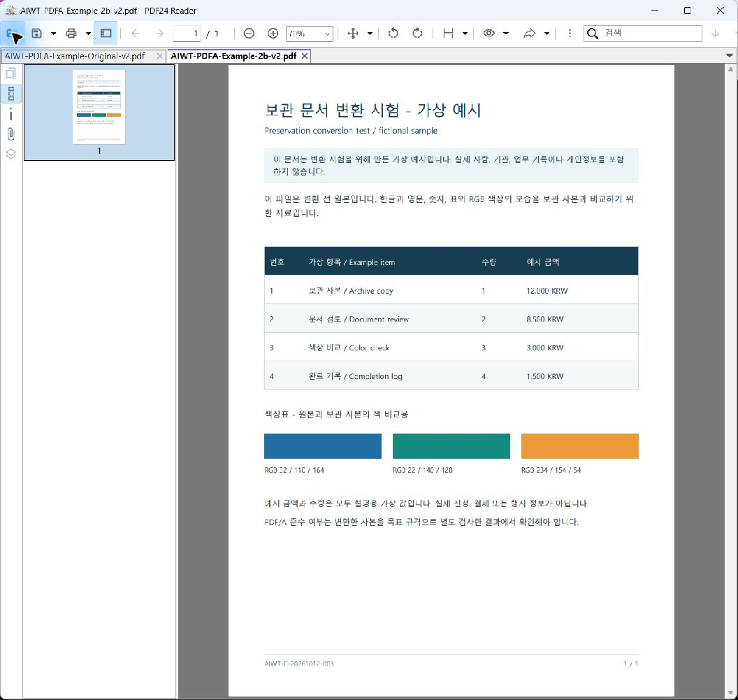Click the '12,000 KRW' amount cell
This screenshot has width=738, height=700.
point(547,291)
